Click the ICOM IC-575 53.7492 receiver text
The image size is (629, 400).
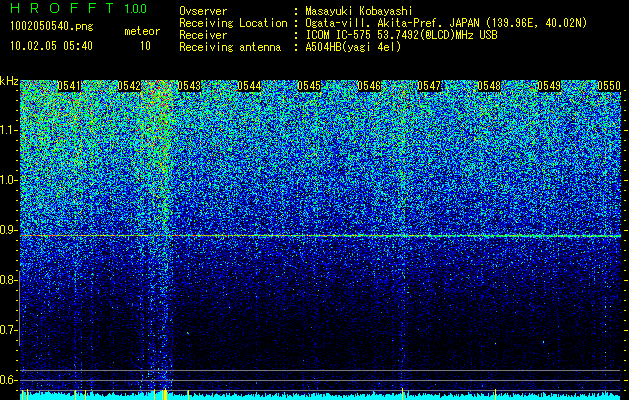pyautogui.click(x=401, y=35)
